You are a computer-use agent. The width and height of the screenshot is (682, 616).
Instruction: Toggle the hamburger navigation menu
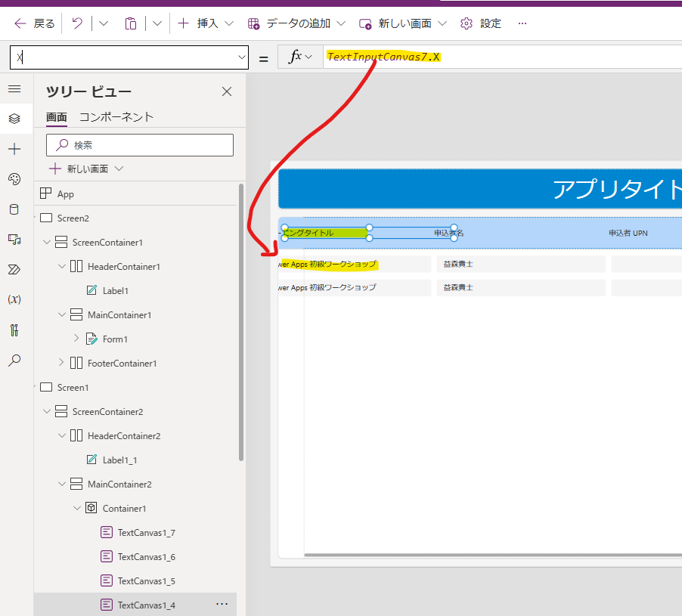(14, 88)
